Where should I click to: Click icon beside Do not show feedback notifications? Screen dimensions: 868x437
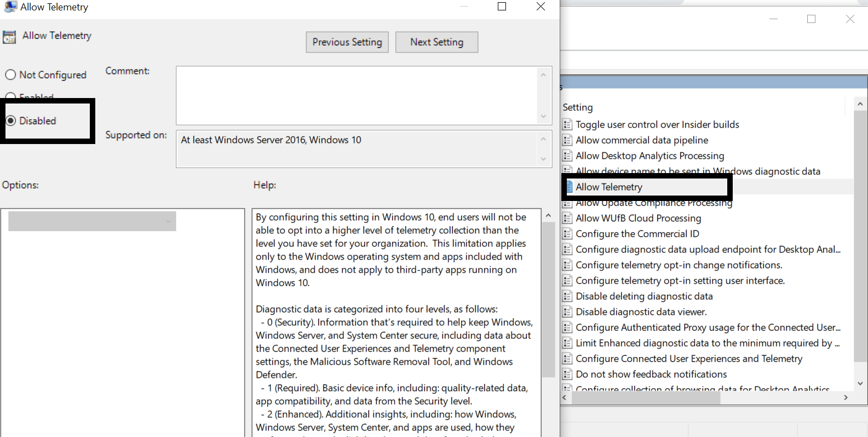click(x=567, y=375)
